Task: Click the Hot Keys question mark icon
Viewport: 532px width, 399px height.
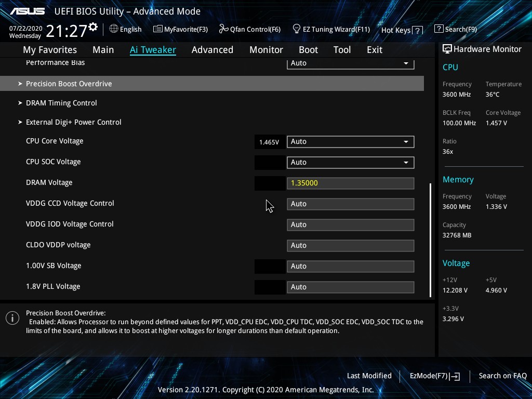Action: [418, 30]
